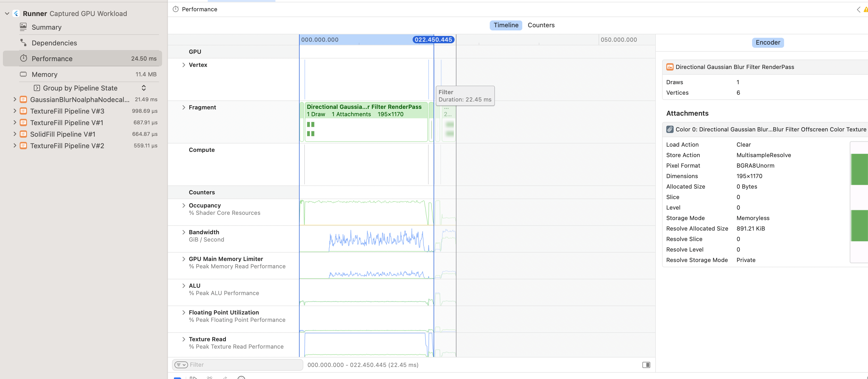
Task: Select the SolidFill Pipeline V#1 entry
Action: 63,134
